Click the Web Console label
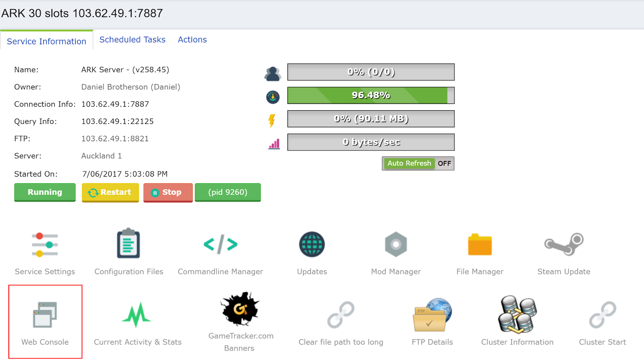The height and width of the screenshot is (361, 644). 45,342
